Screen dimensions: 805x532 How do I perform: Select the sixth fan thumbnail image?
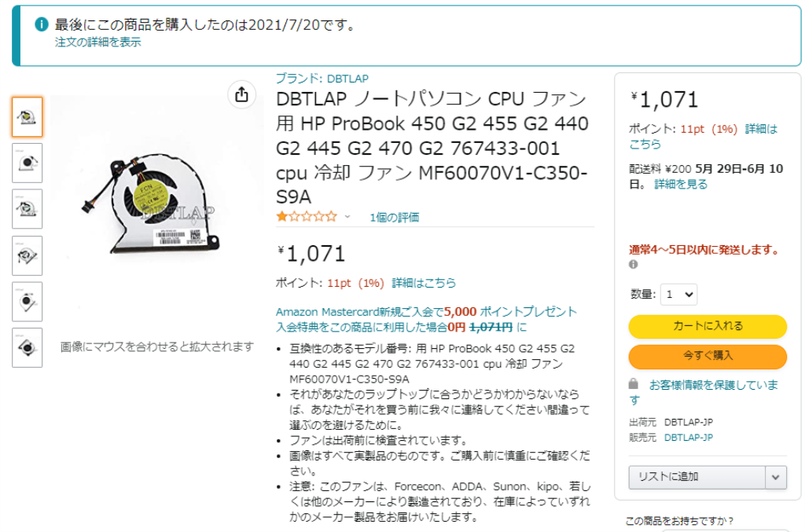tap(28, 348)
